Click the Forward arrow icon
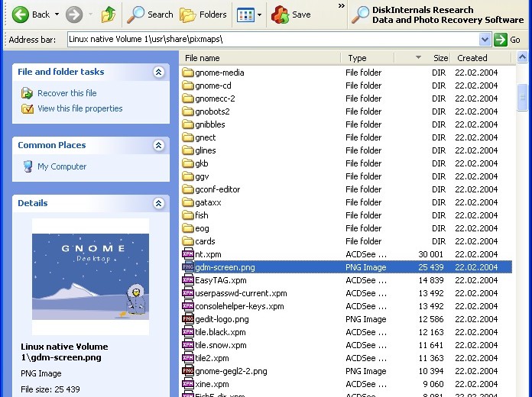Screen dimensions: 532x397 coord(74,14)
